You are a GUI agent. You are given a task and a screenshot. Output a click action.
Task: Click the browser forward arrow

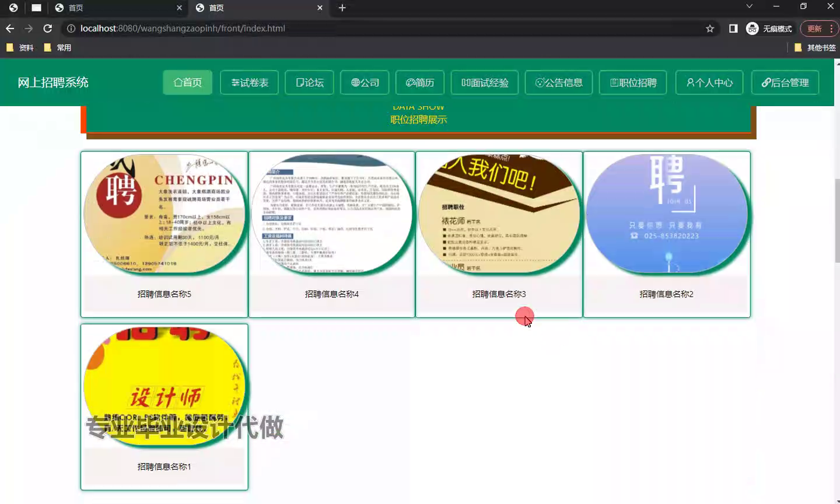coord(29,29)
